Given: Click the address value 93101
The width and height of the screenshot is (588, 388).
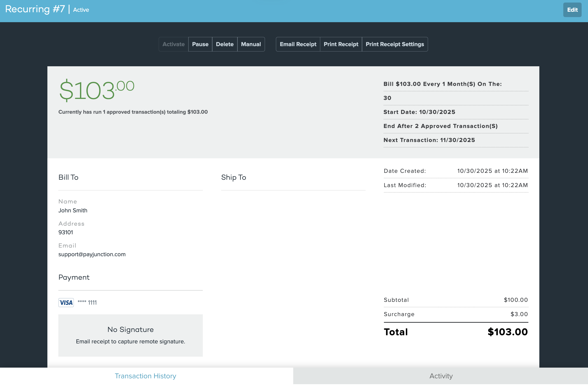Looking at the screenshot, I should coord(66,232).
